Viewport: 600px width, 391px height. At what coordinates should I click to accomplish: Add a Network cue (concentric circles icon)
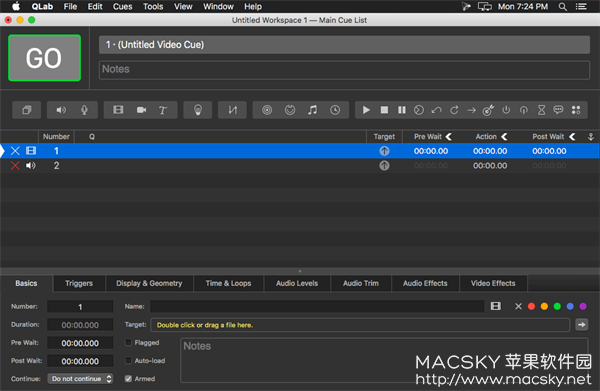click(x=267, y=110)
